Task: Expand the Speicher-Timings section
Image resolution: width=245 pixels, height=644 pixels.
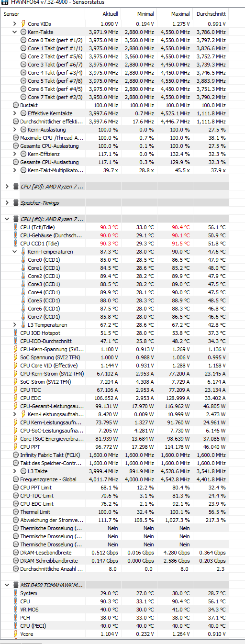Action: pos(7,203)
